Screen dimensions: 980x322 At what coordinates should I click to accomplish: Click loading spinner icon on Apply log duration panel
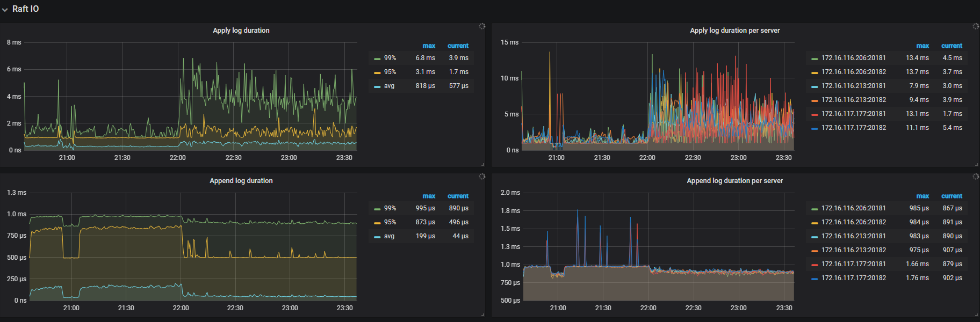(482, 26)
